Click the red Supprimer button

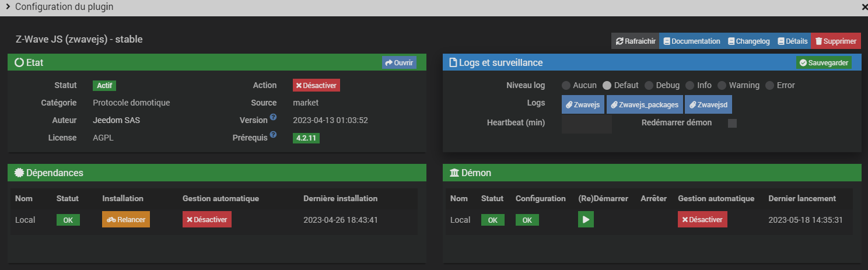pos(836,41)
